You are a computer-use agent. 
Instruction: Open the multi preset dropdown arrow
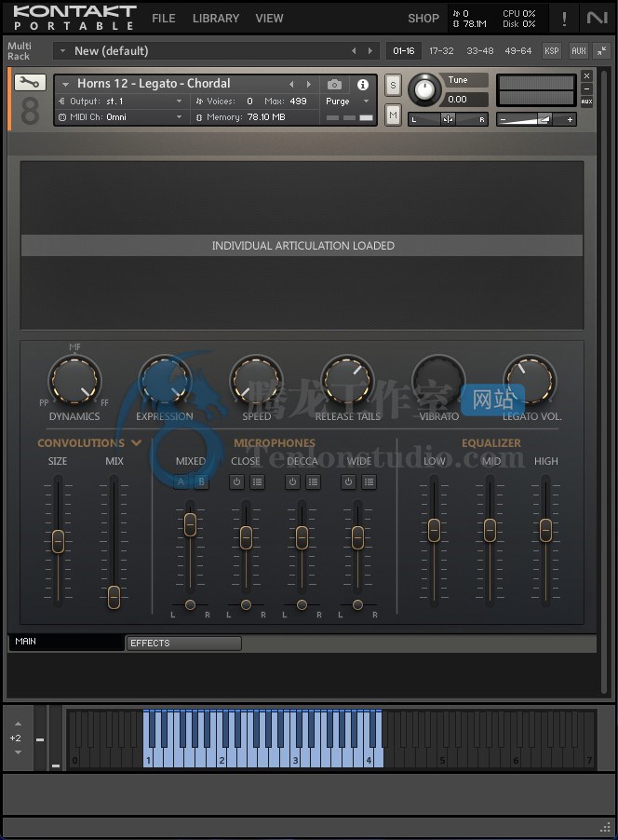click(62, 51)
